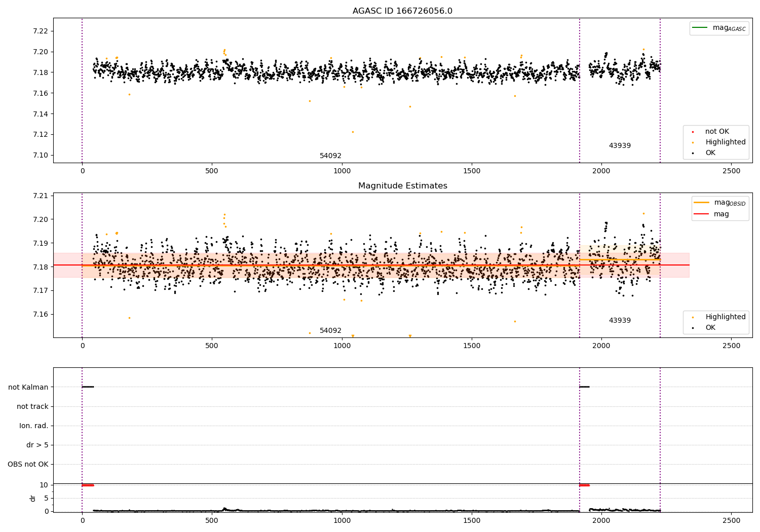Click x-tick '1000' under the middle plot
This screenshot has height=532, width=760.
(x=342, y=346)
